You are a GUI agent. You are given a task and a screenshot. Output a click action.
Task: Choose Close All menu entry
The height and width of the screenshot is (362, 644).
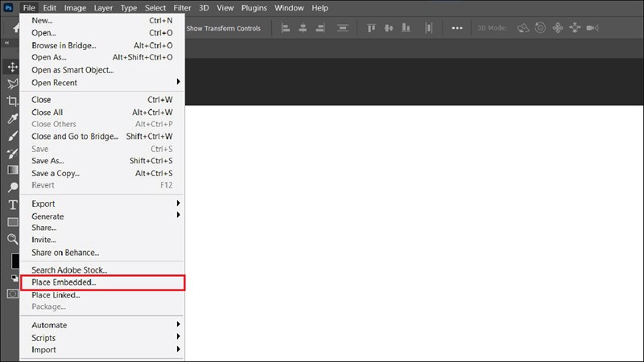pyautogui.click(x=102, y=112)
